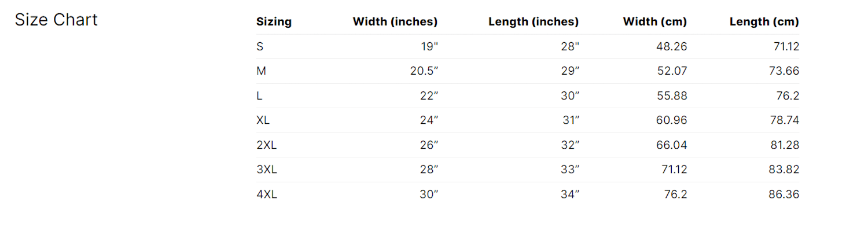The height and width of the screenshot is (239, 868).
Task: Select the L size row label
Action: [259, 96]
